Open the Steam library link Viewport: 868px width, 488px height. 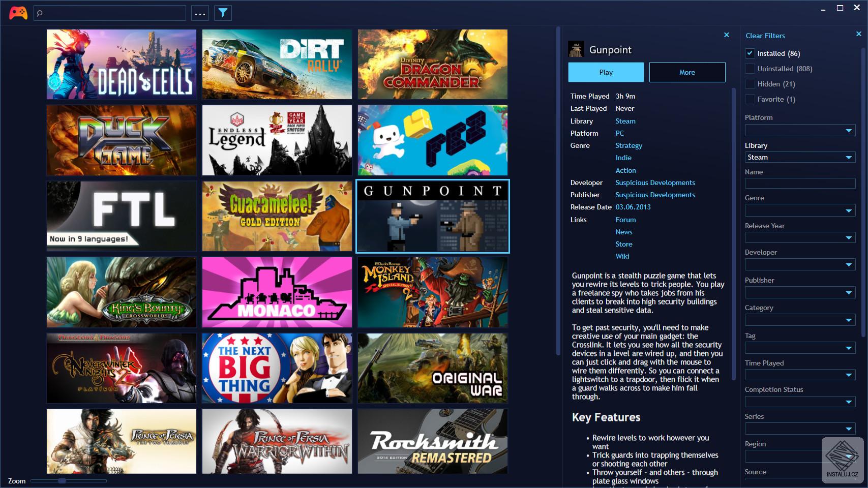tap(625, 121)
